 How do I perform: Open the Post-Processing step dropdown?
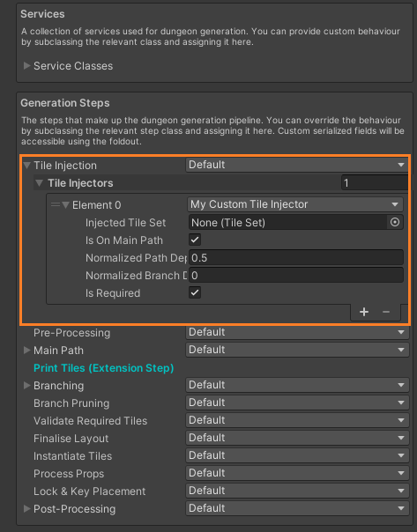(297, 508)
